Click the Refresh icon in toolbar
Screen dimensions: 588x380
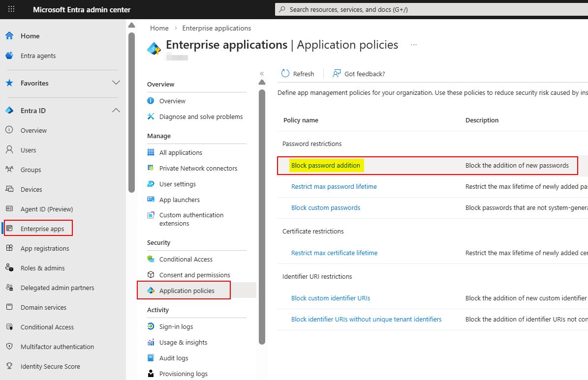[x=285, y=74]
